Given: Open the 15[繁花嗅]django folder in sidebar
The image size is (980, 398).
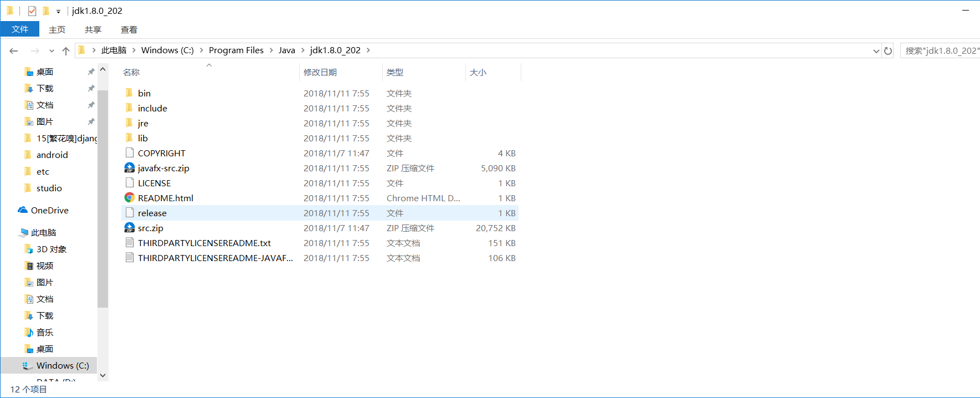Looking at the screenshot, I should tap(66, 139).
